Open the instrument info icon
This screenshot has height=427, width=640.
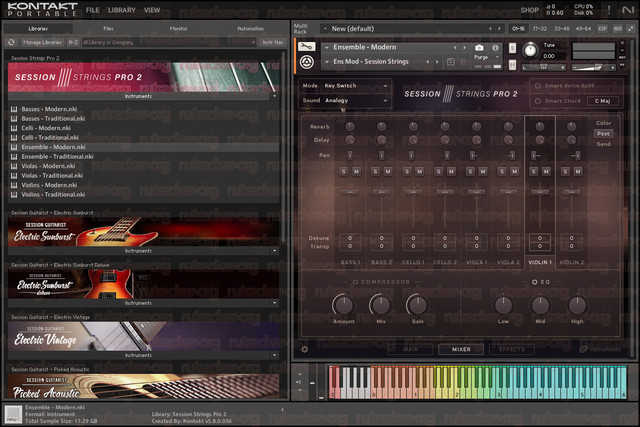pos(495,48)
